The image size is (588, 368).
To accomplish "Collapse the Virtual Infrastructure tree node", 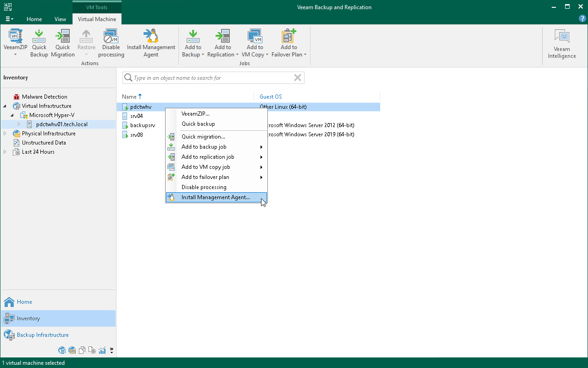I will click(6, 106).
